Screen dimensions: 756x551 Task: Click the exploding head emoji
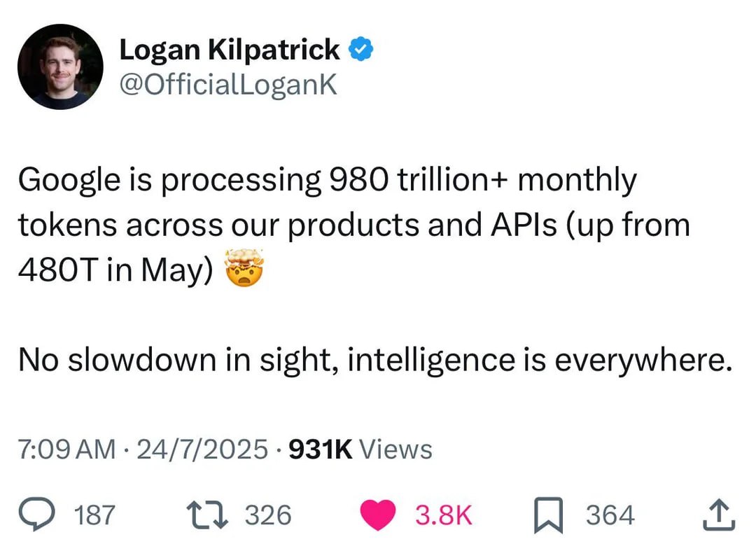click(244, 269)
